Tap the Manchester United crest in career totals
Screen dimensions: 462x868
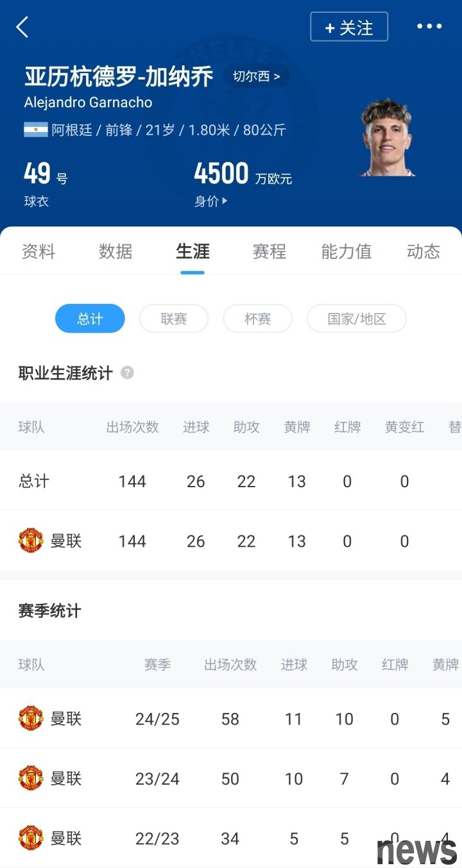pyautogui.click(x=31, y=540)
